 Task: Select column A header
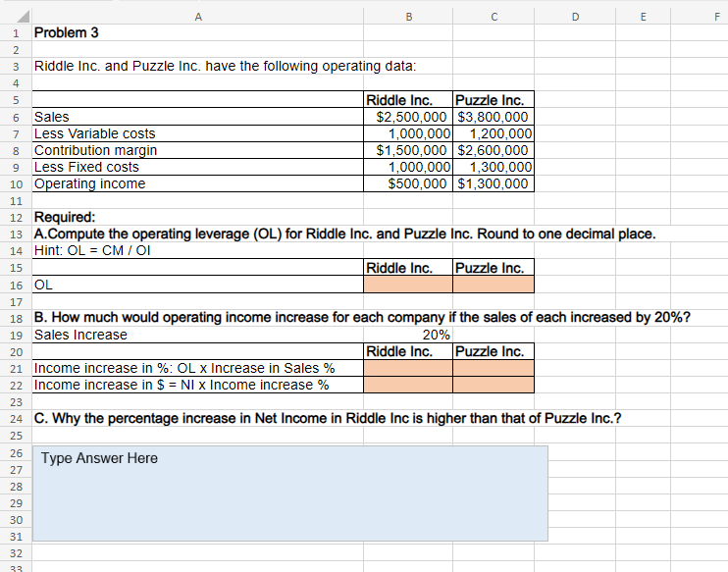(198, 17)
